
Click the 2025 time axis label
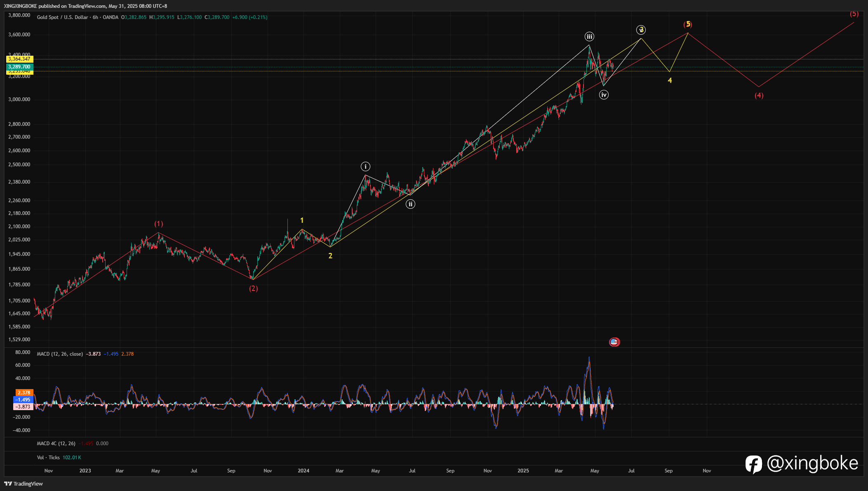[x=523, y=471]
